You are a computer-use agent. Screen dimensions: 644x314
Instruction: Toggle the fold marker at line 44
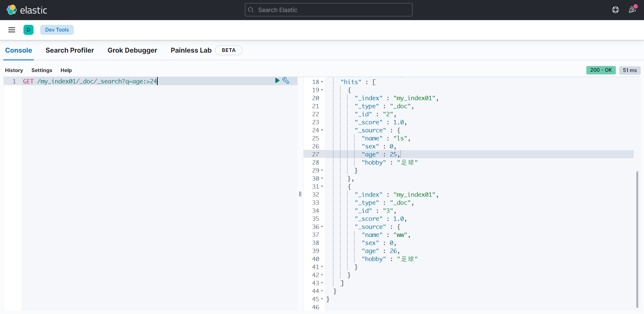(322, 291)
